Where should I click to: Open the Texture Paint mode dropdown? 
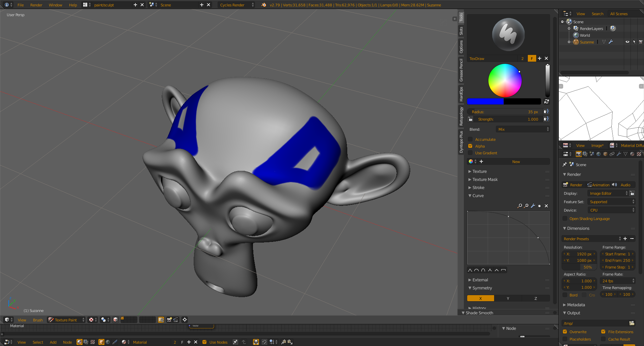(66, 320)
